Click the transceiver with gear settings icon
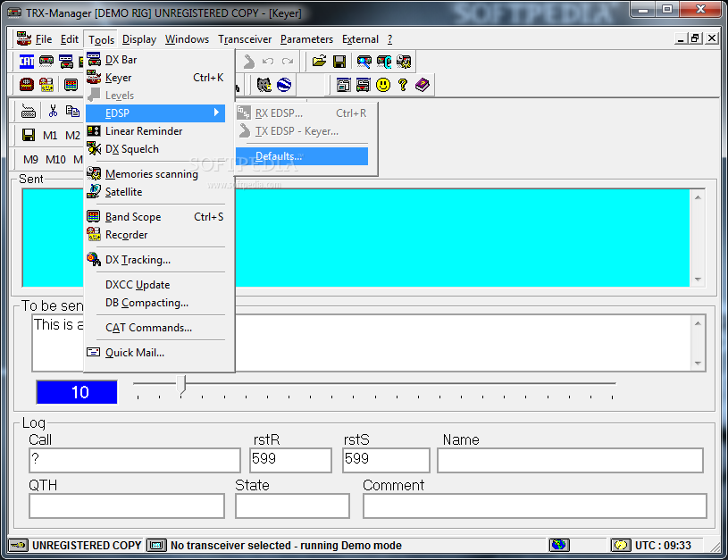Viewport: 728px width, 560px height. (404, 62)
